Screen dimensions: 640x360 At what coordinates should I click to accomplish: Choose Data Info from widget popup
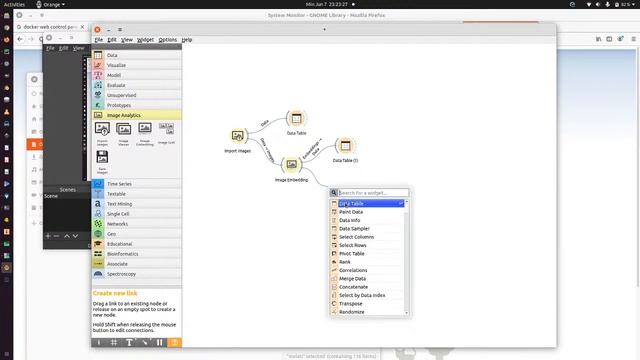click(x=367, y=220)
